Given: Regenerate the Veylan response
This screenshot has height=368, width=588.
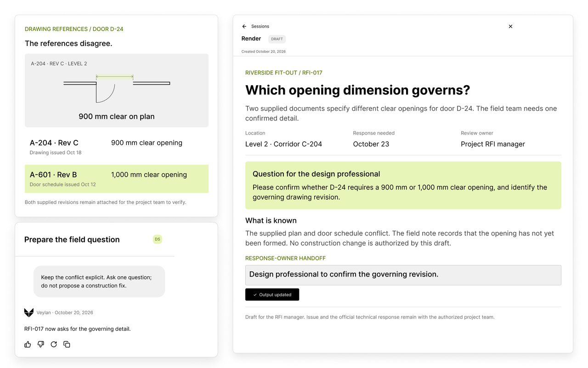Looking at the screenshot, I should (54, 344).
